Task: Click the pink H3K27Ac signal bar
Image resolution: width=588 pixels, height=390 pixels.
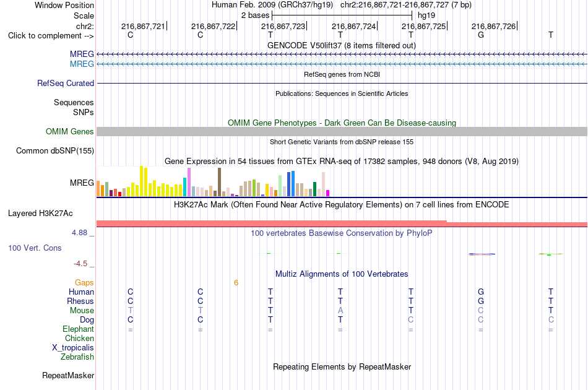Action: pyautogui.click(x=342, y=224)
